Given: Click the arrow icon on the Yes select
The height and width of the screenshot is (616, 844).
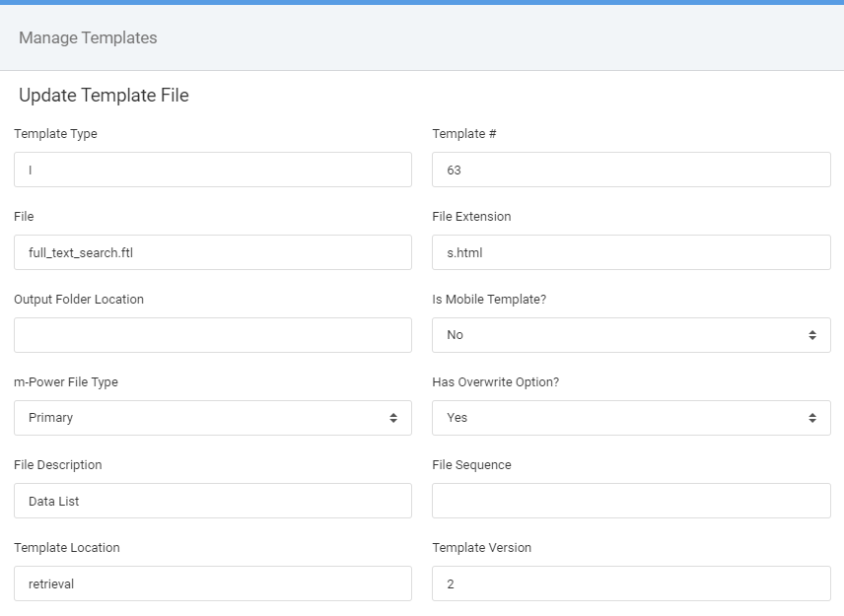Looking at the screenshot, I should 812,418.
